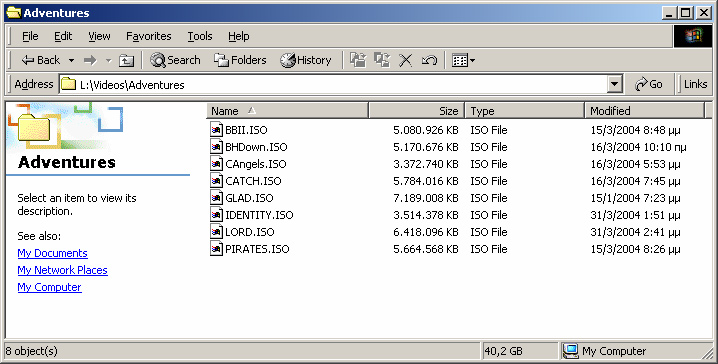Viewport: 718px width, 364px height.
Task: Show the Folders pane
Action: (240, 60)
